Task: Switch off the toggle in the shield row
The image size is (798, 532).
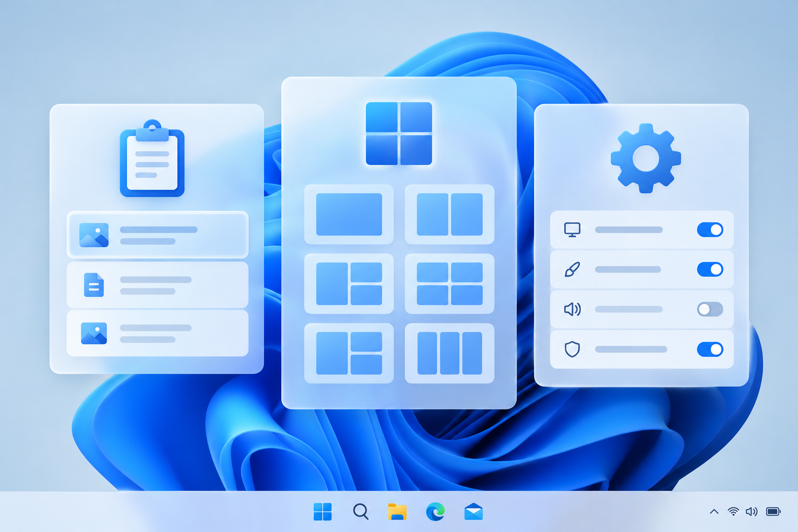Action: tap(710, 349)
